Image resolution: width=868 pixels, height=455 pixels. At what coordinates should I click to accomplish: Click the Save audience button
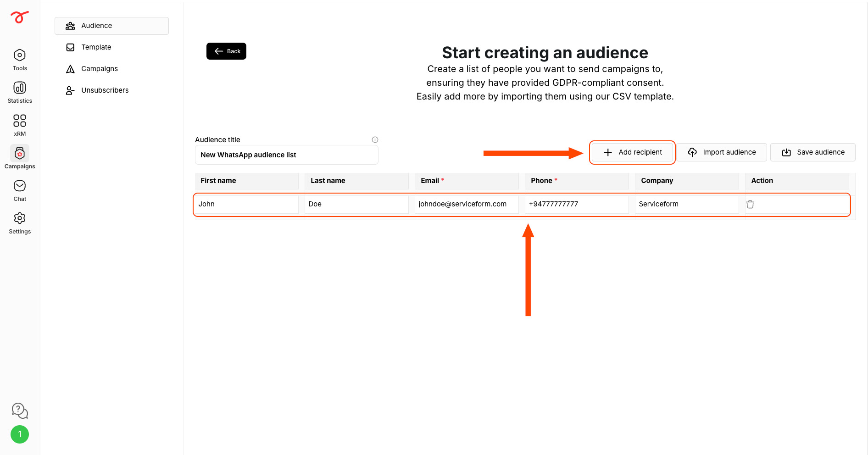tap(813, 152)
